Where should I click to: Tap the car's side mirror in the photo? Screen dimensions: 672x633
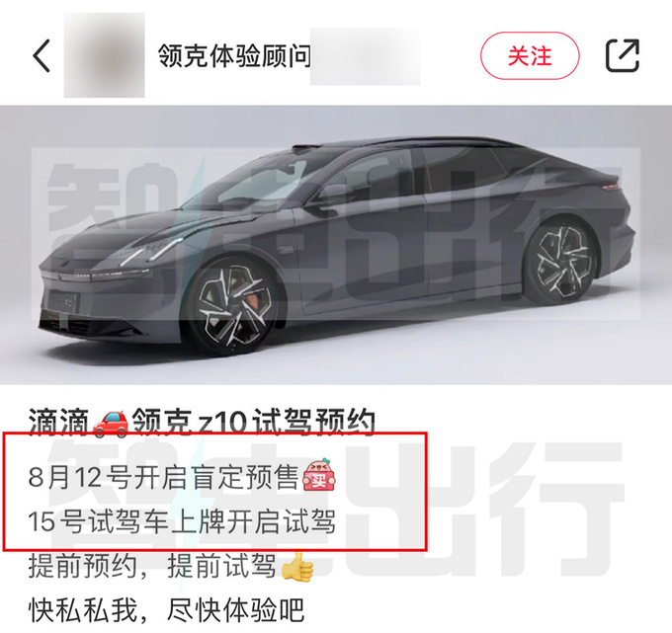[x=335, y=197]
